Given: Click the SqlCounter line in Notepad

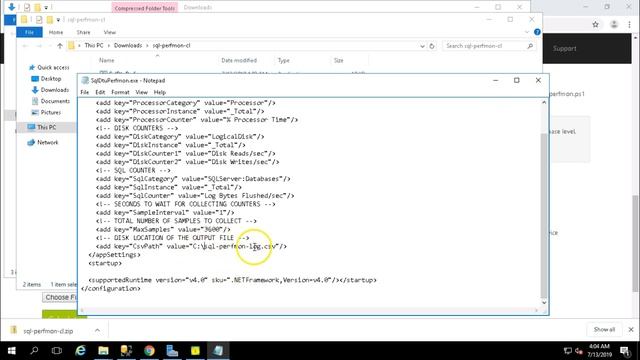Looking at the screenshot, I should (195, 196).
